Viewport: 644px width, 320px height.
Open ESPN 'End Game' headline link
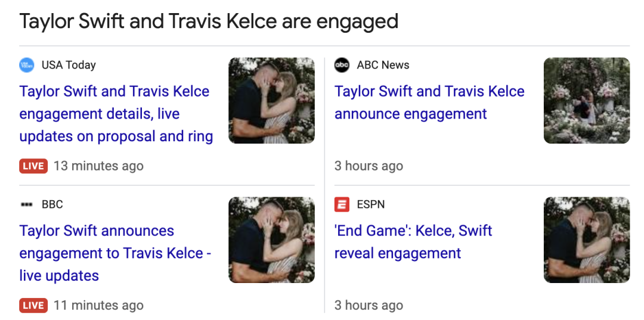tap(413, 242)
